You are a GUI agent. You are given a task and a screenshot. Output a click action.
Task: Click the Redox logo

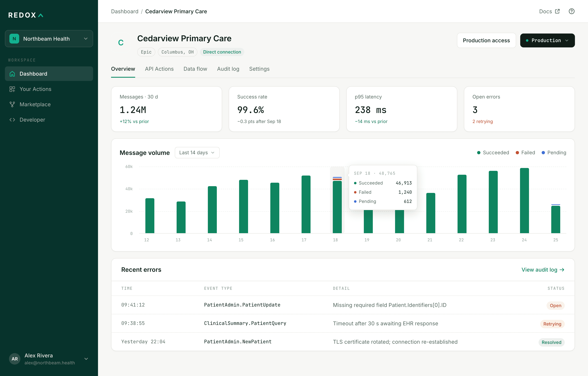[x=26, y=15]
